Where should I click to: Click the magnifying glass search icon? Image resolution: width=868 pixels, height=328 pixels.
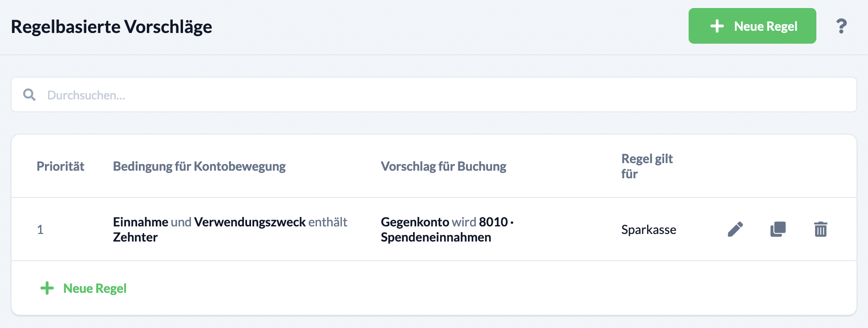click(x=29, y=94)
